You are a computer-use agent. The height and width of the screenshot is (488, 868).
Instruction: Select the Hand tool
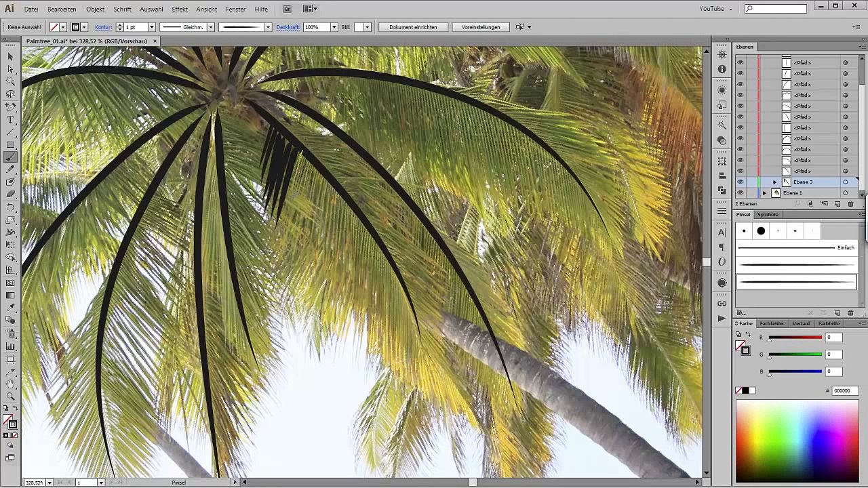[10, 384]
